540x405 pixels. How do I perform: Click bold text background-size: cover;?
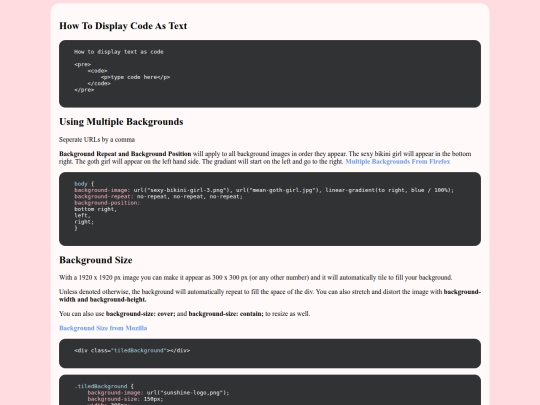pos(141,314)
